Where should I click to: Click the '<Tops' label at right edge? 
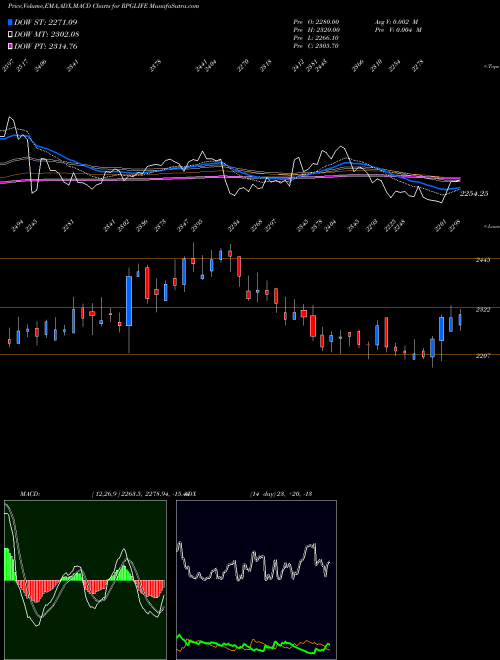coord(491,67)
